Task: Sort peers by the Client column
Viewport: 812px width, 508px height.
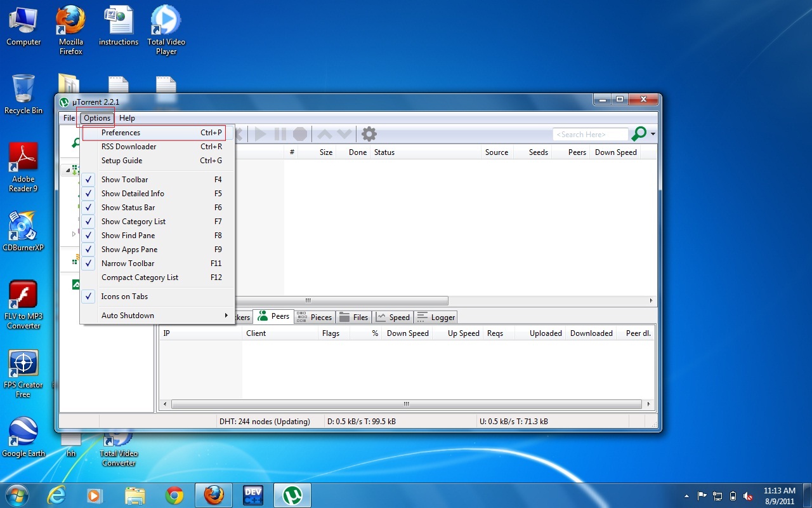Action: pyautogui.click(x=279, y=333)
